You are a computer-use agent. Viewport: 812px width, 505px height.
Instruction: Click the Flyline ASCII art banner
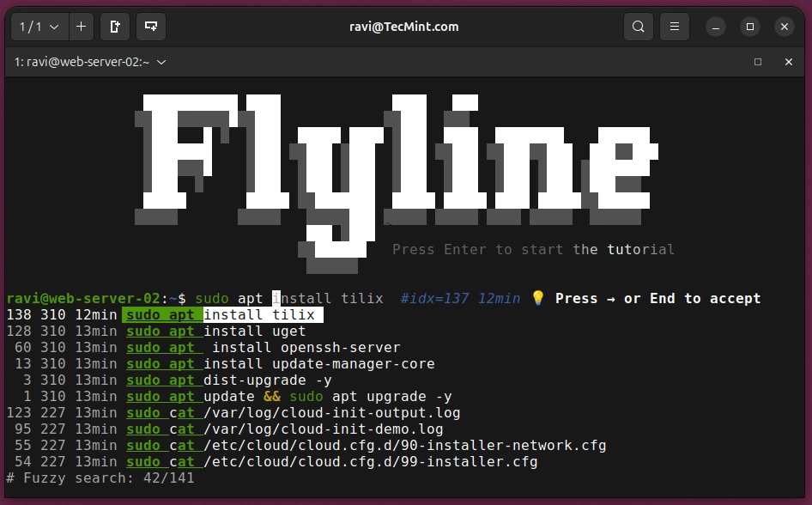[397, 184]
